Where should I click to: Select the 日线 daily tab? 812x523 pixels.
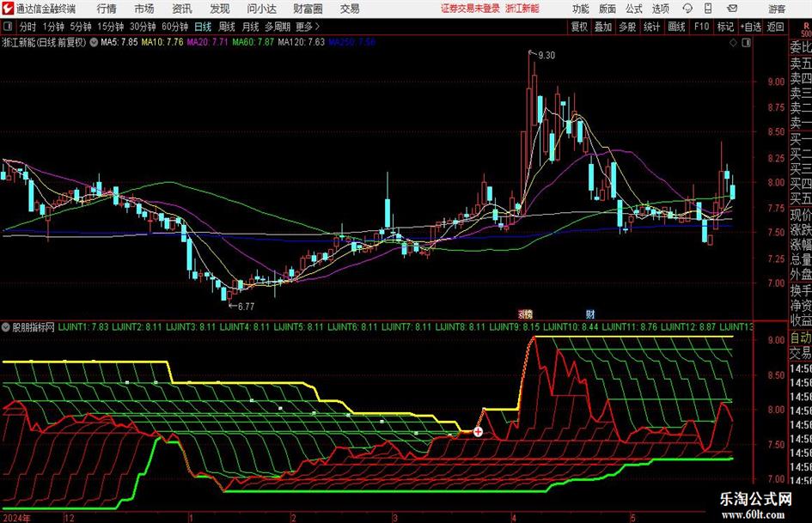coord(203,27)
